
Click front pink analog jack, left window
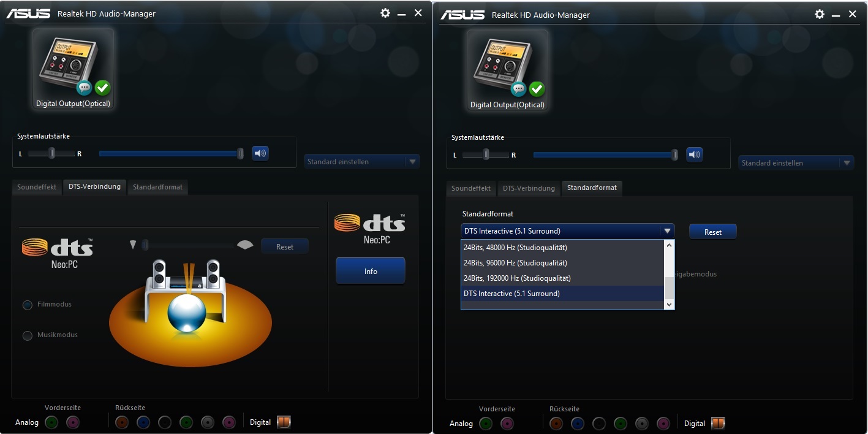pyautogui.click(x=73, y=422)
